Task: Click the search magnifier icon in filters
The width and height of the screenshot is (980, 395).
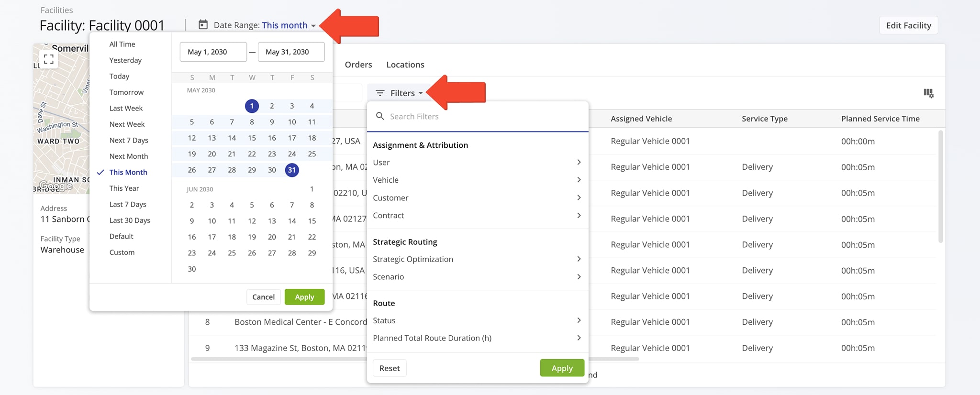Action: (380, 116)
